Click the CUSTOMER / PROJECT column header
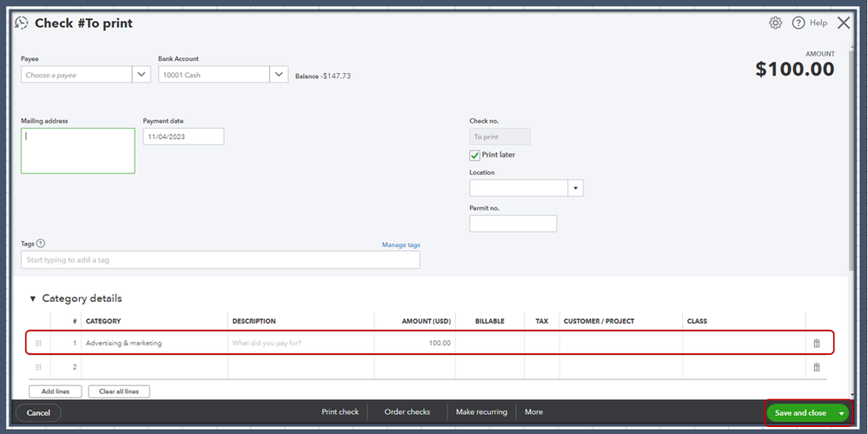 coord(599,321)
